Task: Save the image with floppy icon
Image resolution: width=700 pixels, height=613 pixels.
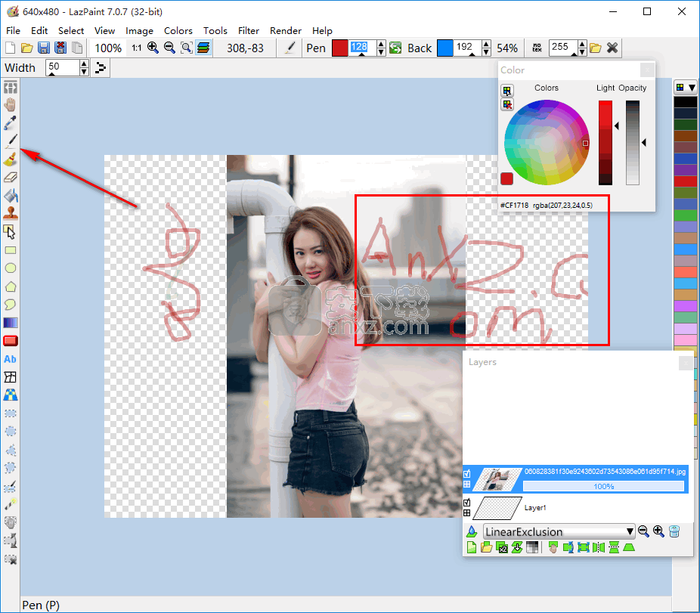Action: pyautogui.click(x=44, y=48)
